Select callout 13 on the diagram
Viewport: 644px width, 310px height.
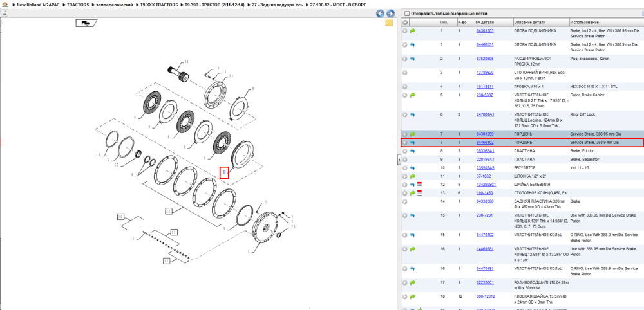click(166, 260)
